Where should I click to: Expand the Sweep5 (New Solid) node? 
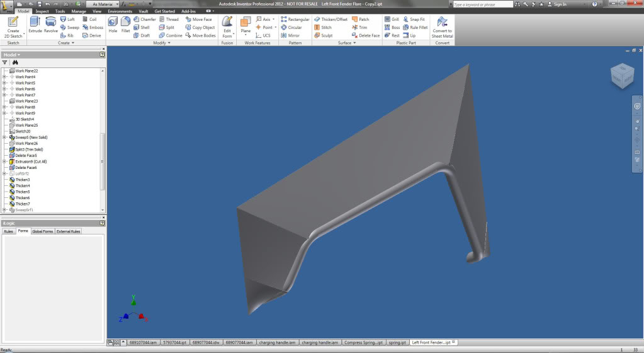(x=4, y=137)
